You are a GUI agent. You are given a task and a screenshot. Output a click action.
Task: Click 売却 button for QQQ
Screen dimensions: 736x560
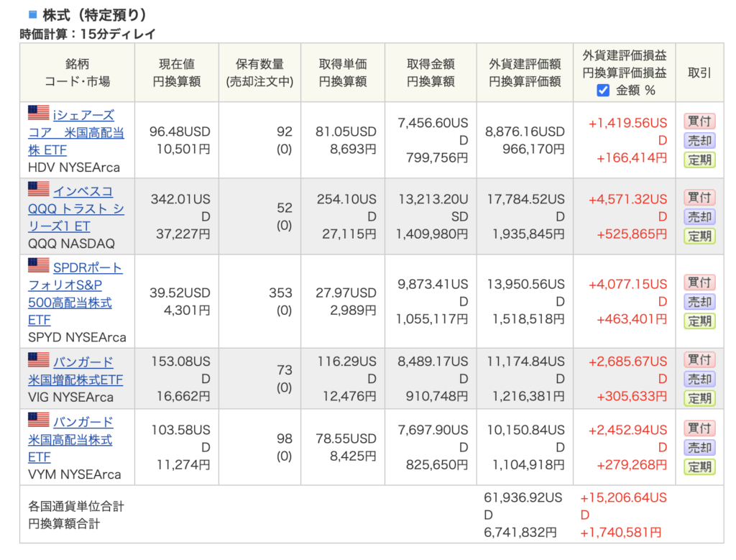click(x=699, y=217)
